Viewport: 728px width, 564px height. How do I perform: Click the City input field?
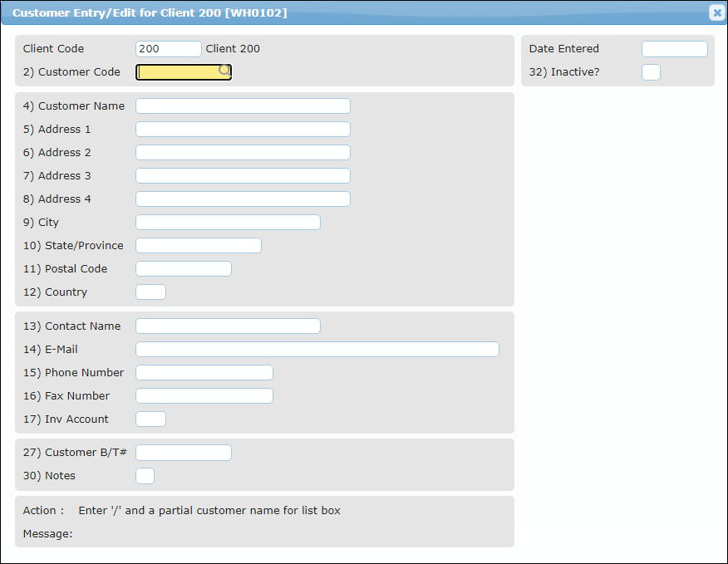[228, 223]
